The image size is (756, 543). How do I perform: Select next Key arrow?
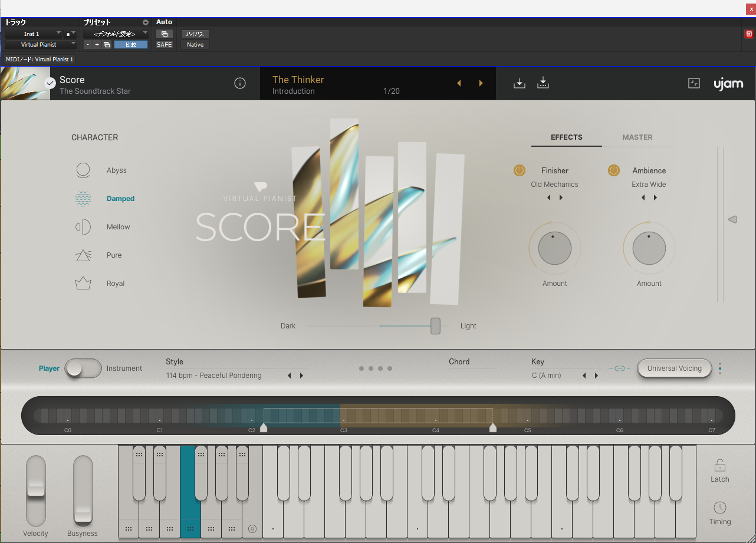pos(596,376)
